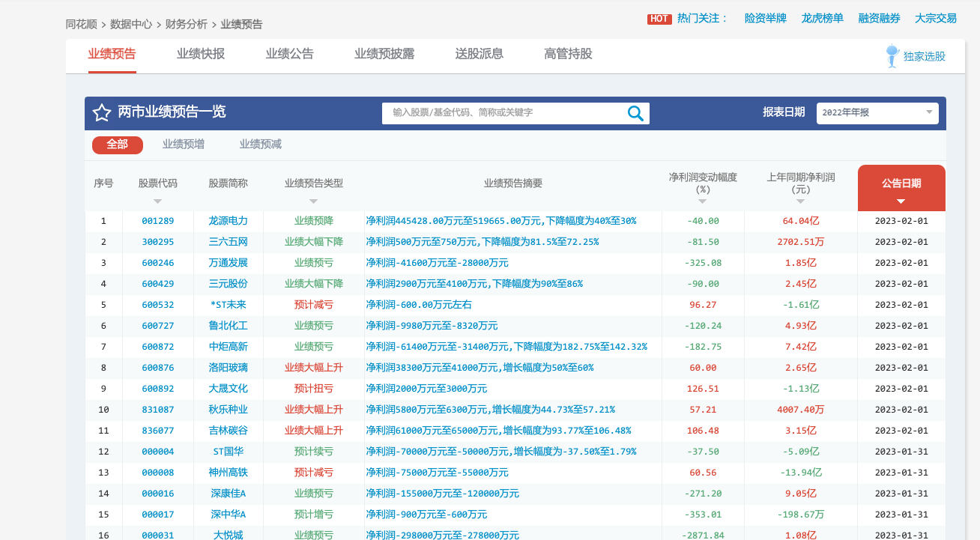Open ST国华 forecast summary link
The height and width of the screenshot is (540, 980).
501,452
